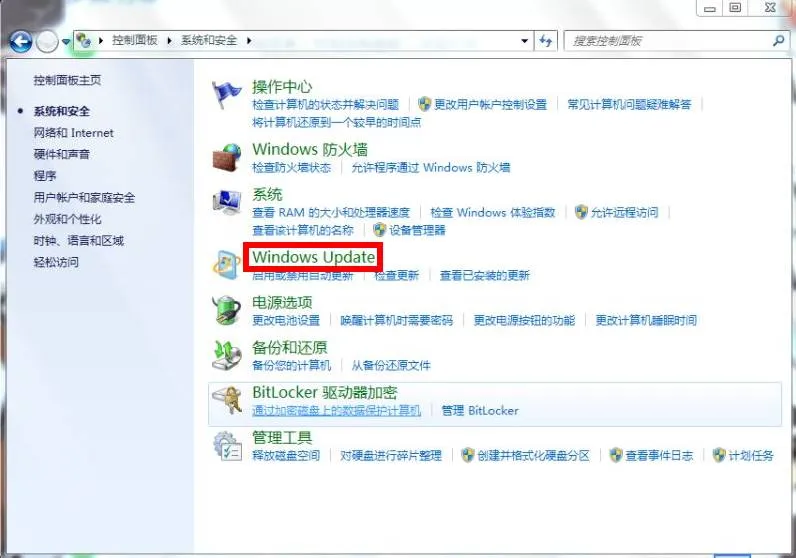Click 唤醒计算机时需要密码 link
The width and height of the screenshot is (796, 558).
tap(396, 320)
